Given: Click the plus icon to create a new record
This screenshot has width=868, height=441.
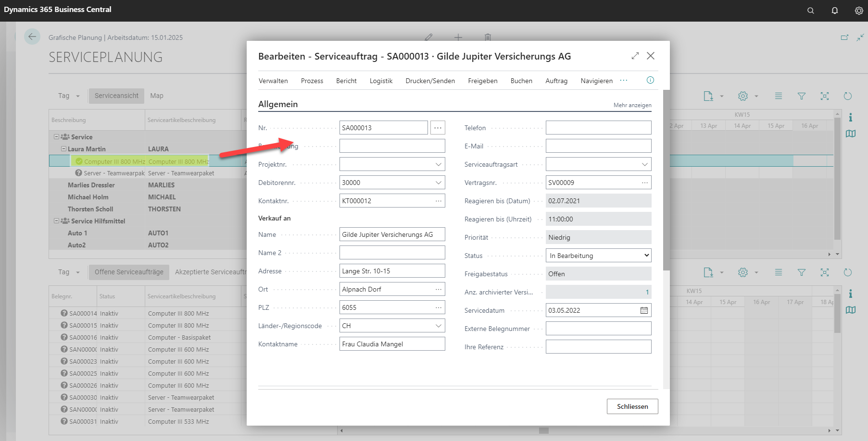Looking at the screenshot, I should 458,37.
